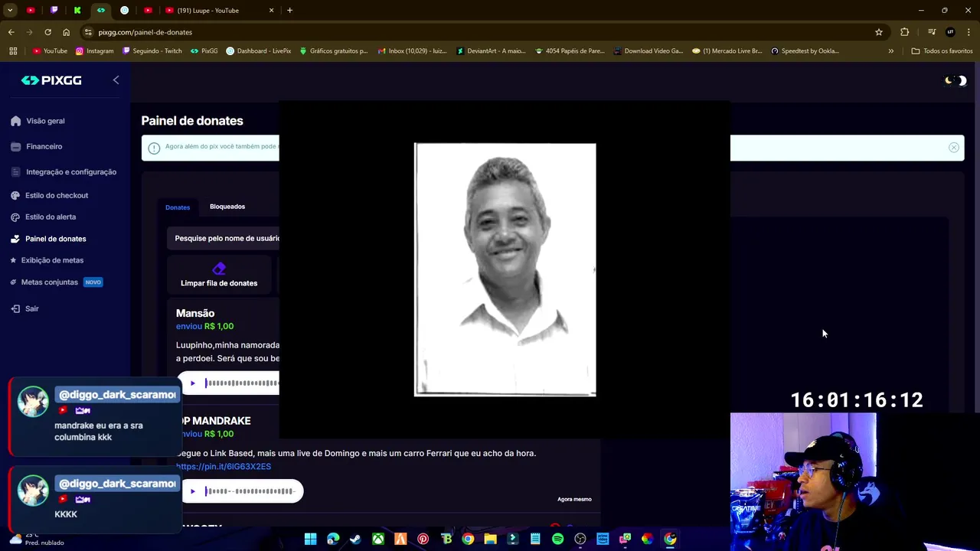
Task: Click the address bar URL
Action: coord(145,32)
